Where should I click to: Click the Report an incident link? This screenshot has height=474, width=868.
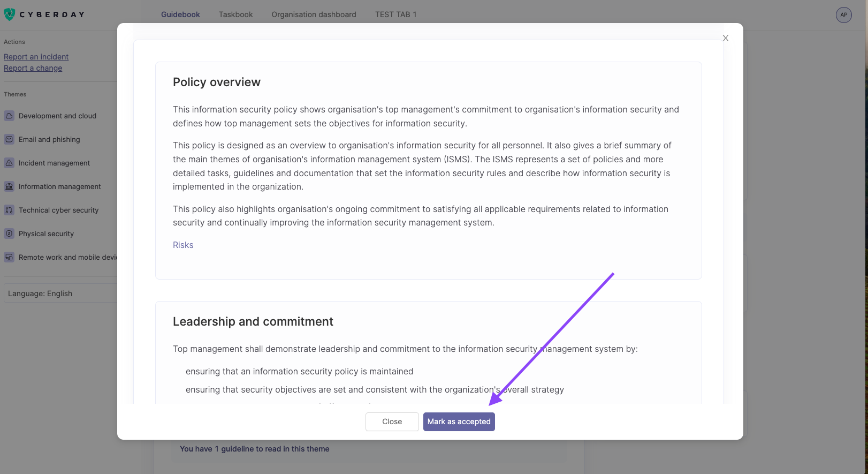coord(36,57)
